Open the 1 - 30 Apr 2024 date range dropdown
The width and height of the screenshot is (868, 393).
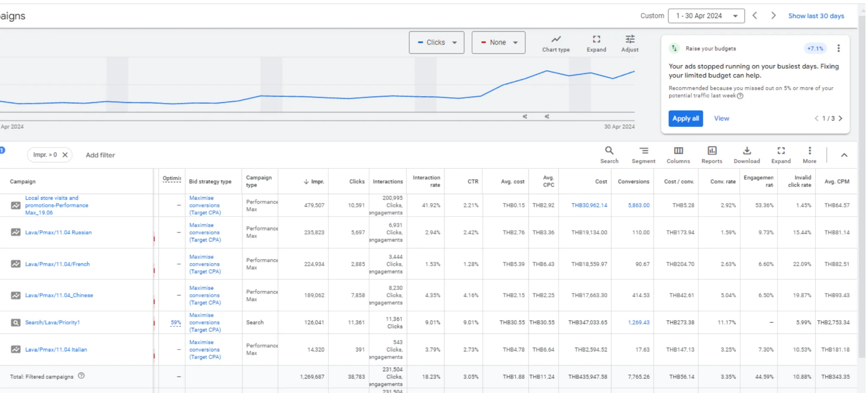(706, 16)
